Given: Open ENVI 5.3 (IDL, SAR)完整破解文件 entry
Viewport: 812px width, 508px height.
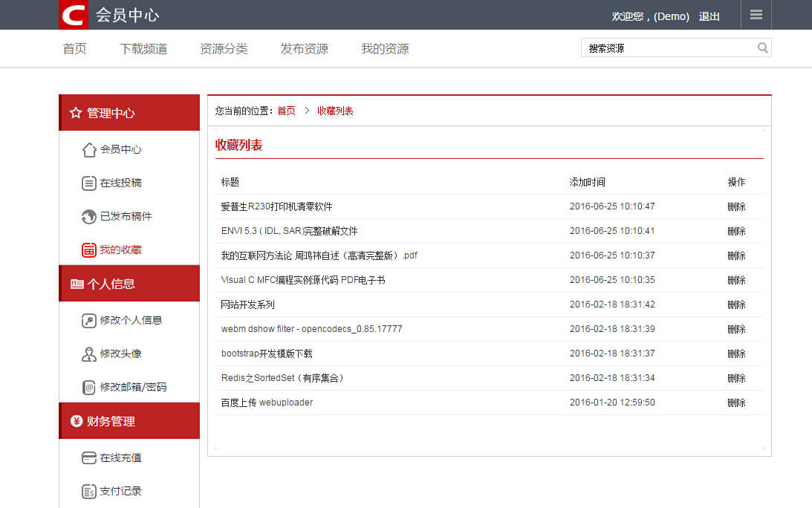Looking at the screenshot, I should [x=289, y=231].
